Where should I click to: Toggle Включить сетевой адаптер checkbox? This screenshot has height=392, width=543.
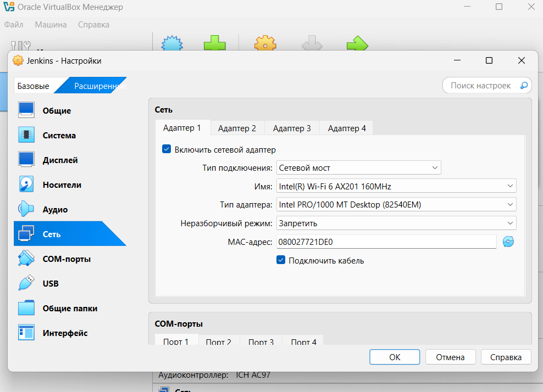coord(167,149)
